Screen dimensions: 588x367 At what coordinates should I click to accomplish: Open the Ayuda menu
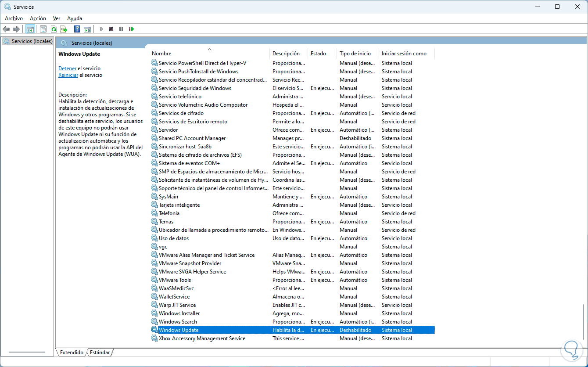[x=75, y=18]
